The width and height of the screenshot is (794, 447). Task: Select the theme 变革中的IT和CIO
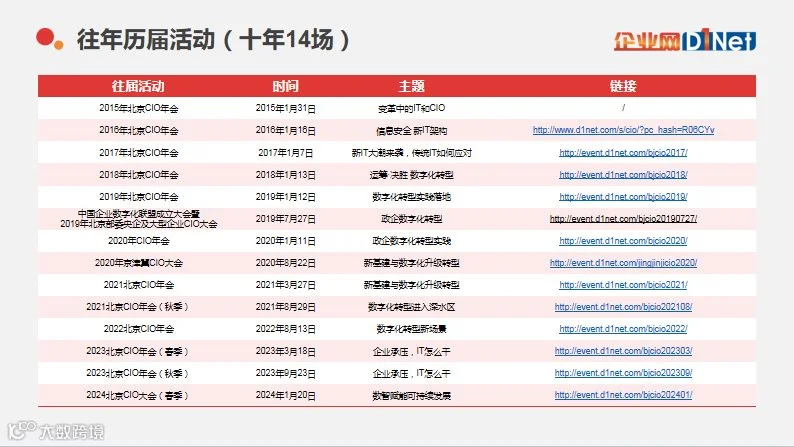tap(411, 108)
